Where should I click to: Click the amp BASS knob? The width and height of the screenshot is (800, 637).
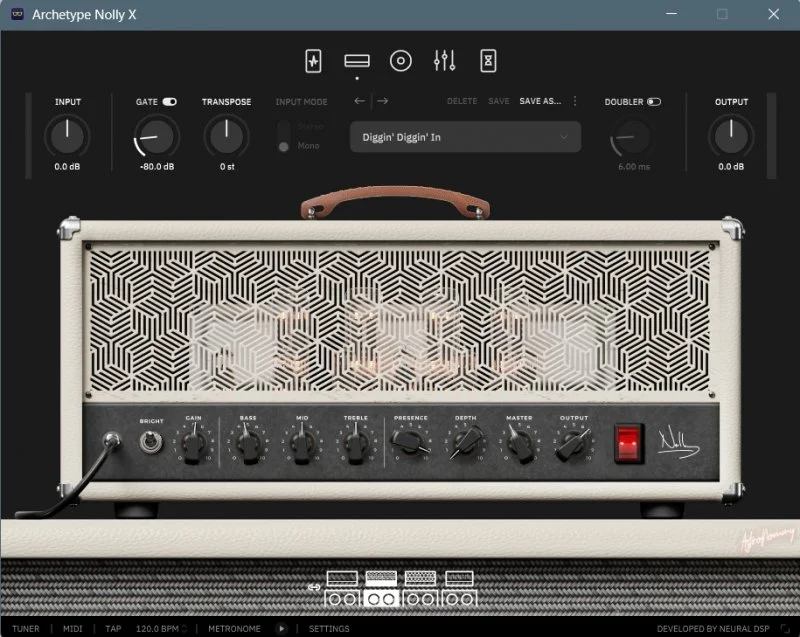tap(248, 444)
